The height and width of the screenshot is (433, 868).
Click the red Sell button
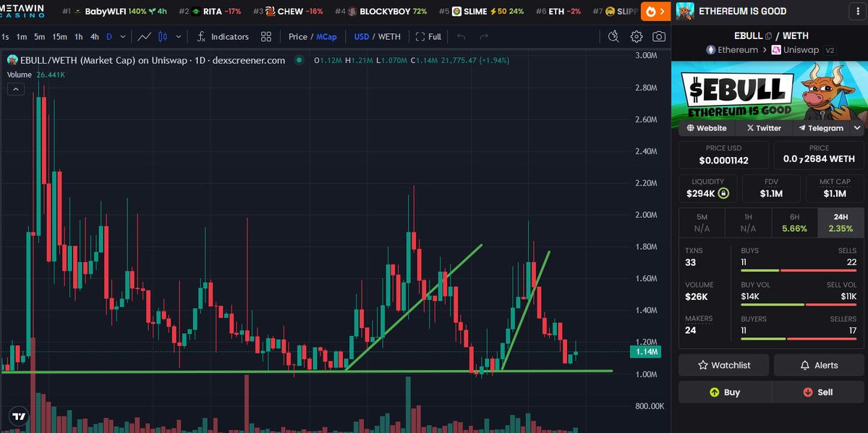coord(817,392)
